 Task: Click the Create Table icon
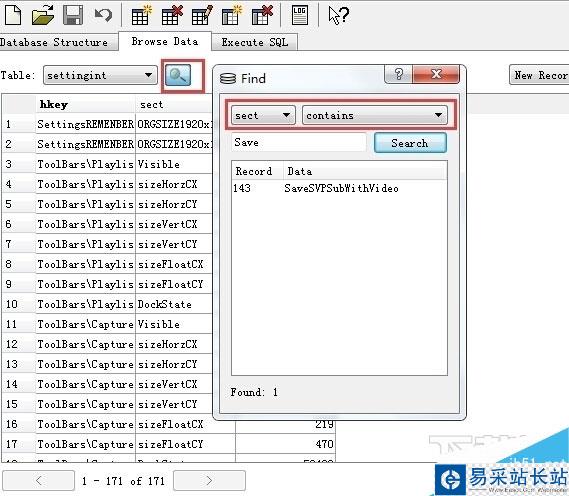click(x=141, y=15)
